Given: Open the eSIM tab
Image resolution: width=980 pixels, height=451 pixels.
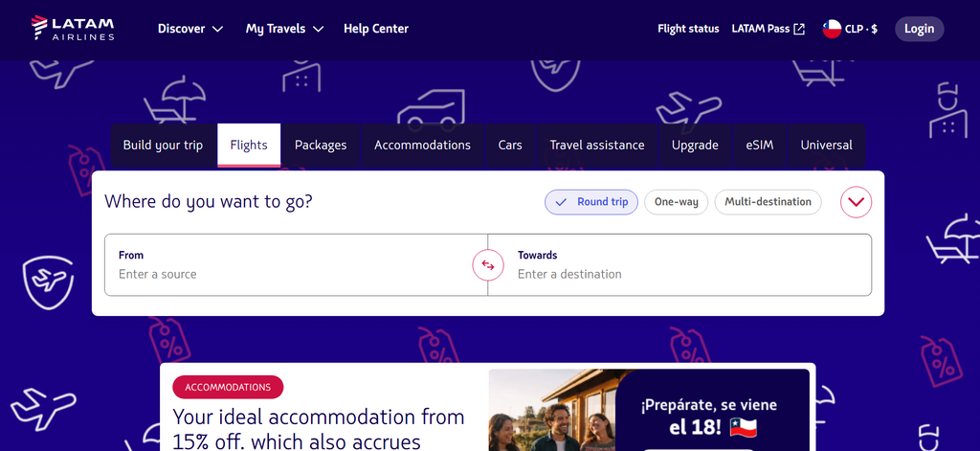Looking at the screenshot, I should pos(759,146).
